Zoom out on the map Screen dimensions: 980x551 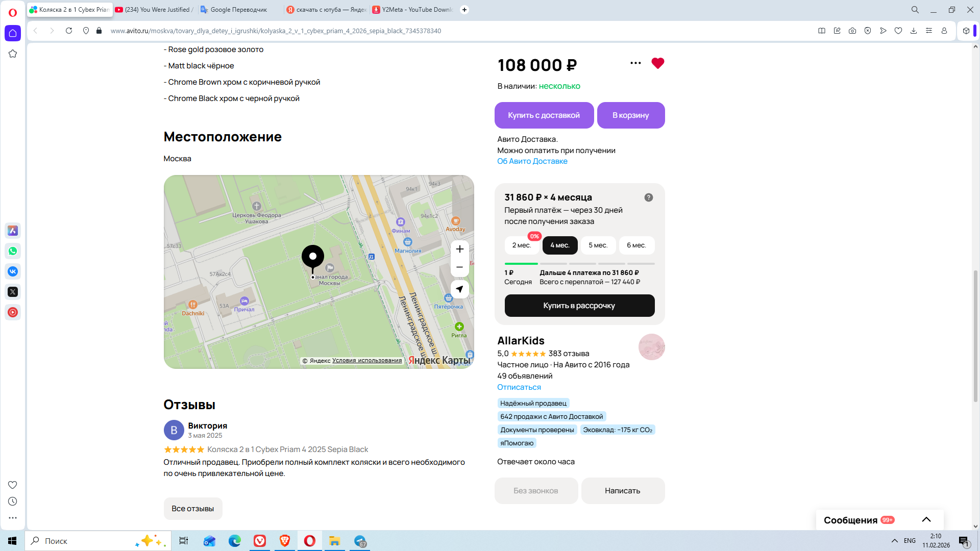click(459, 267)
